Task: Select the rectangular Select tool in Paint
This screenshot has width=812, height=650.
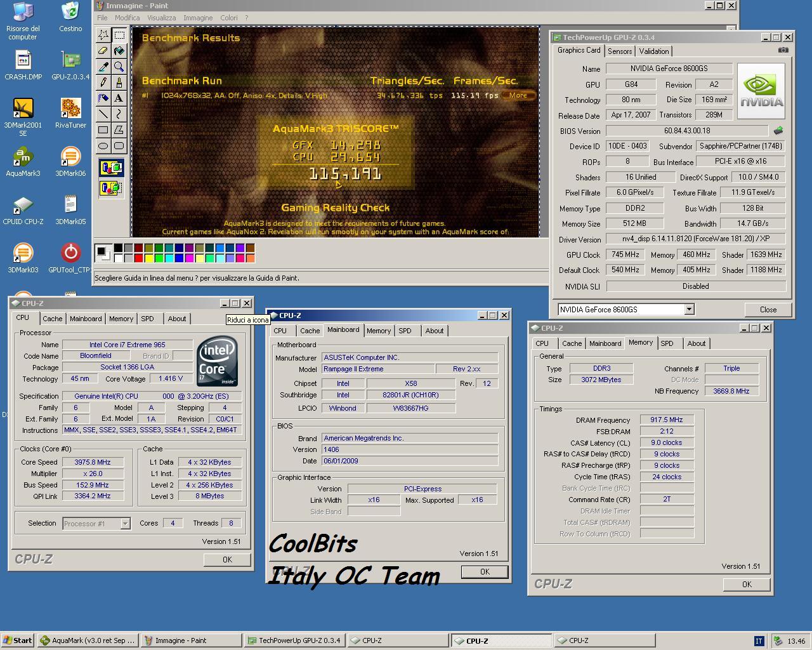Action: click(119, 35)
